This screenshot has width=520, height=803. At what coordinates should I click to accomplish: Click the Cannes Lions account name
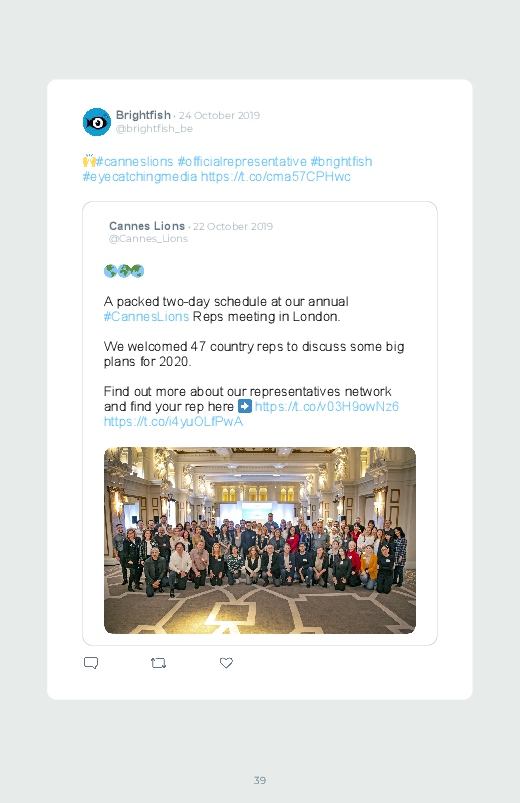click(x=147, y=226)
